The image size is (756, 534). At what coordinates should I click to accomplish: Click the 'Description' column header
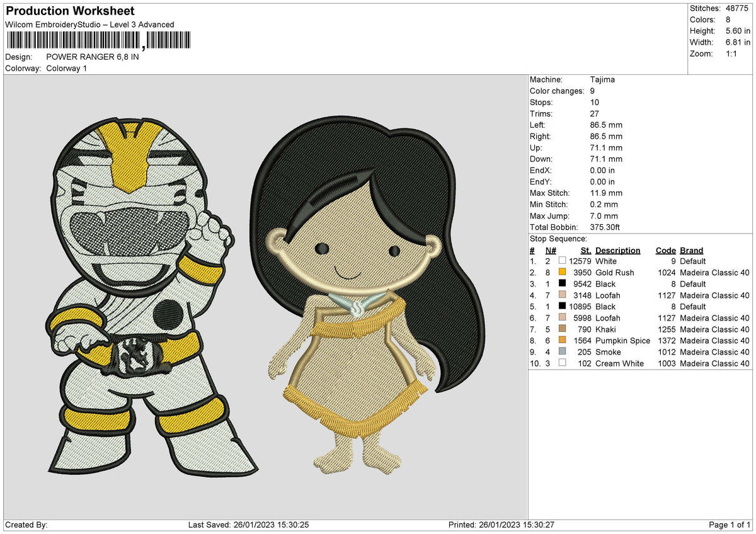(617, 250)
